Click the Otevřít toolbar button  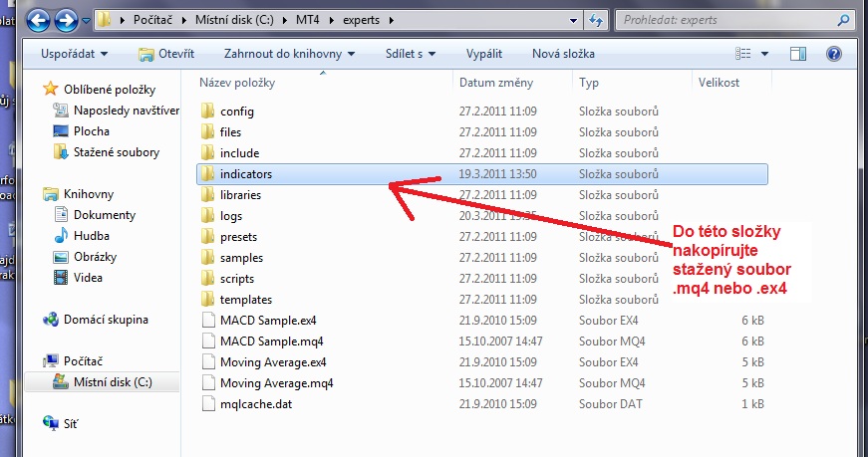pyautogui.click(x=166, y=54)
